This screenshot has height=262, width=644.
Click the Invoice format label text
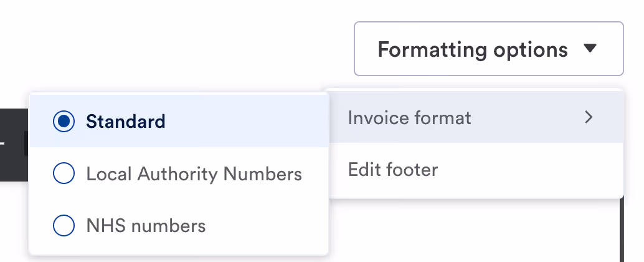tap(409, 117)
